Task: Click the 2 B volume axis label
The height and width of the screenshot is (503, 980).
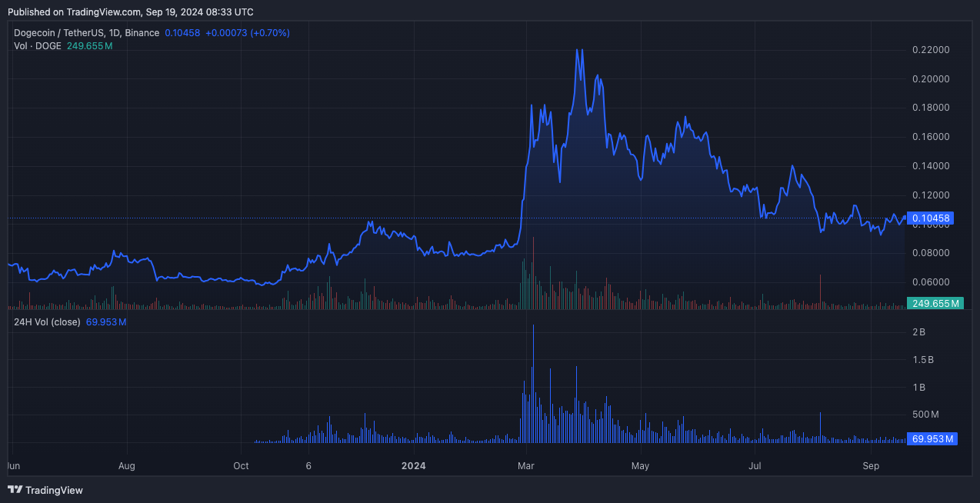Action: tap(918, 332)
